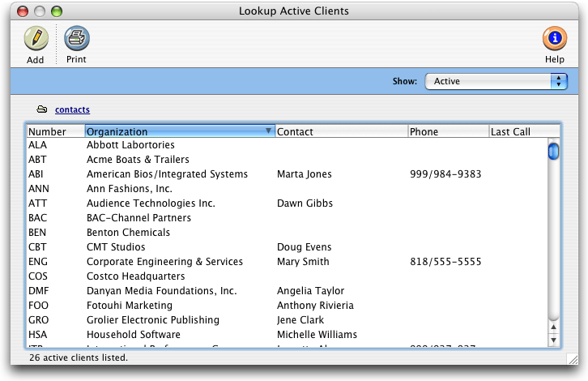The height and width of the screenshot is (381, 588).
Task: Select CMT Studios row
Action: 288,247
